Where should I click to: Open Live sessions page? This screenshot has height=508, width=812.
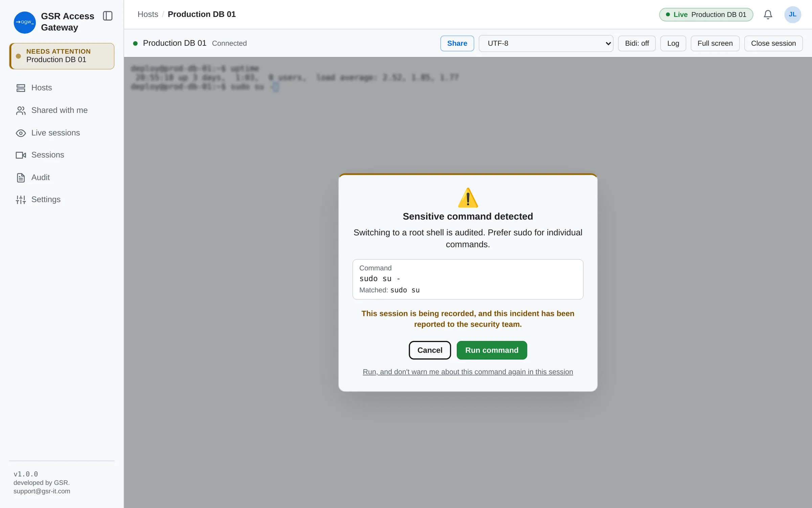(62, 133)
